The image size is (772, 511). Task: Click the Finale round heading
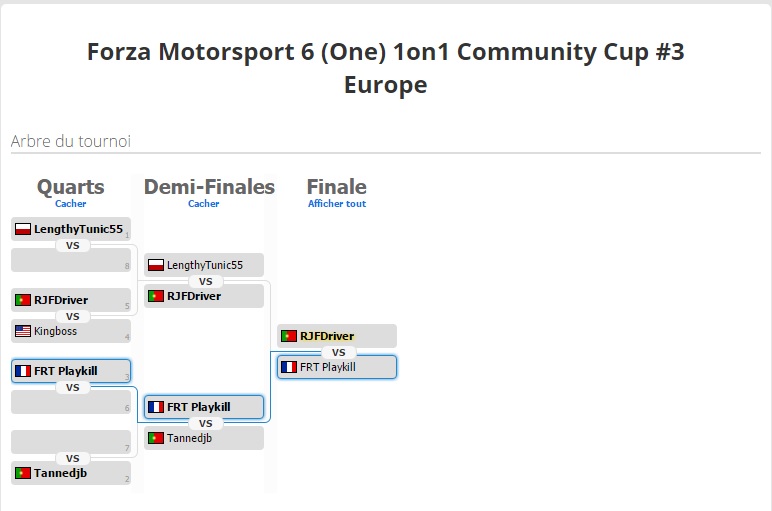(x=337, y=187)
